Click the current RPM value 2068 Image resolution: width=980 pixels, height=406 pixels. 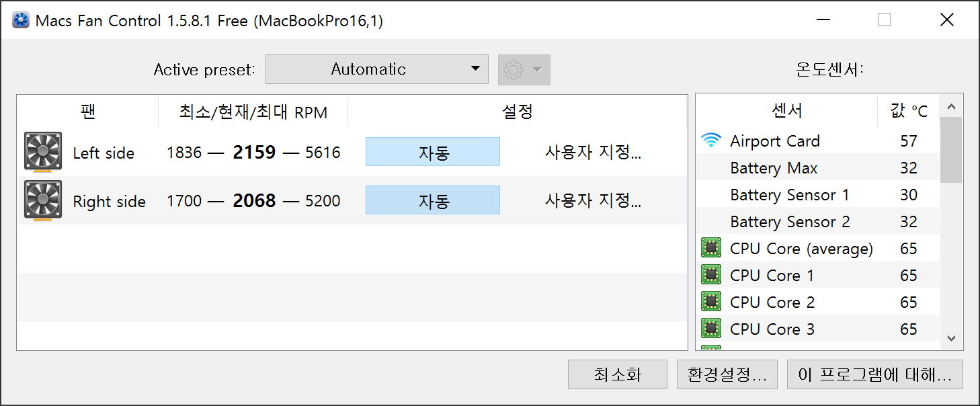tap(254, 200)
